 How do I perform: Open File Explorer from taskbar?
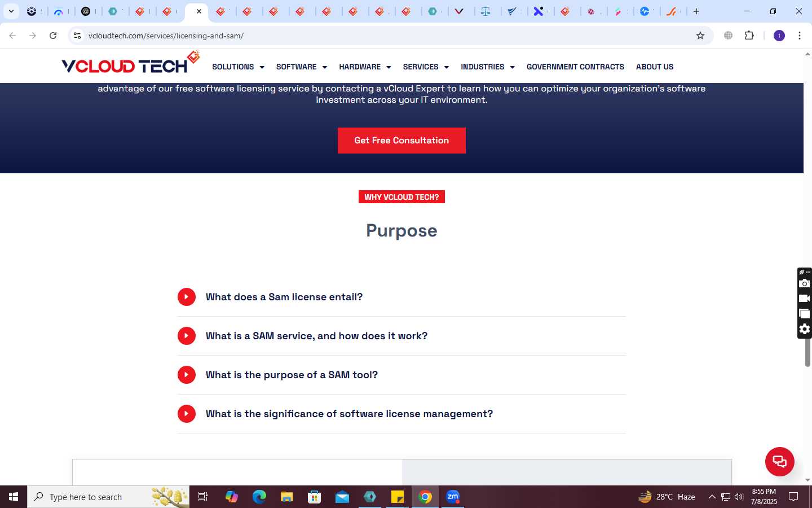pyautogui.click(x=287, y=497)
